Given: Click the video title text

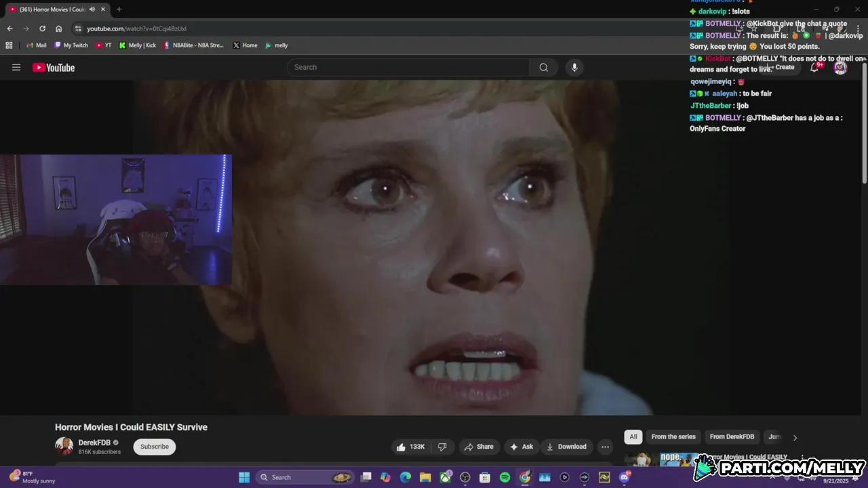Looking at the screenshot, I should (x=131, y=427).
